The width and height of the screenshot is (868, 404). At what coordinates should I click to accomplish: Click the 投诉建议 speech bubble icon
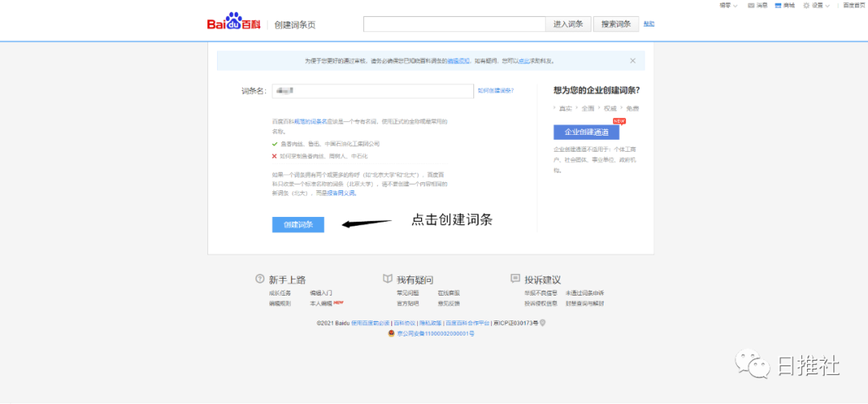(x=515, y=279)
